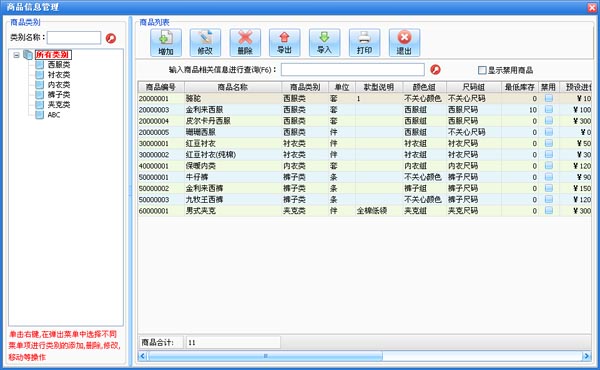Select 内衣类 in category tree
600x370 pixels.
click(59, 85)
